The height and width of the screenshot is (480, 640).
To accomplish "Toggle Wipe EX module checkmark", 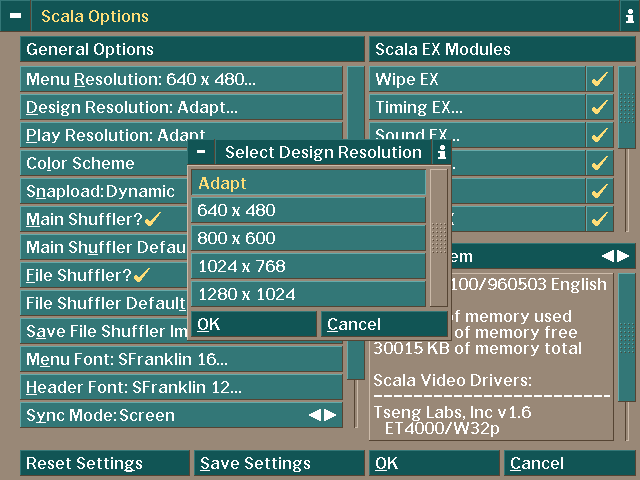I will (600, 80).
